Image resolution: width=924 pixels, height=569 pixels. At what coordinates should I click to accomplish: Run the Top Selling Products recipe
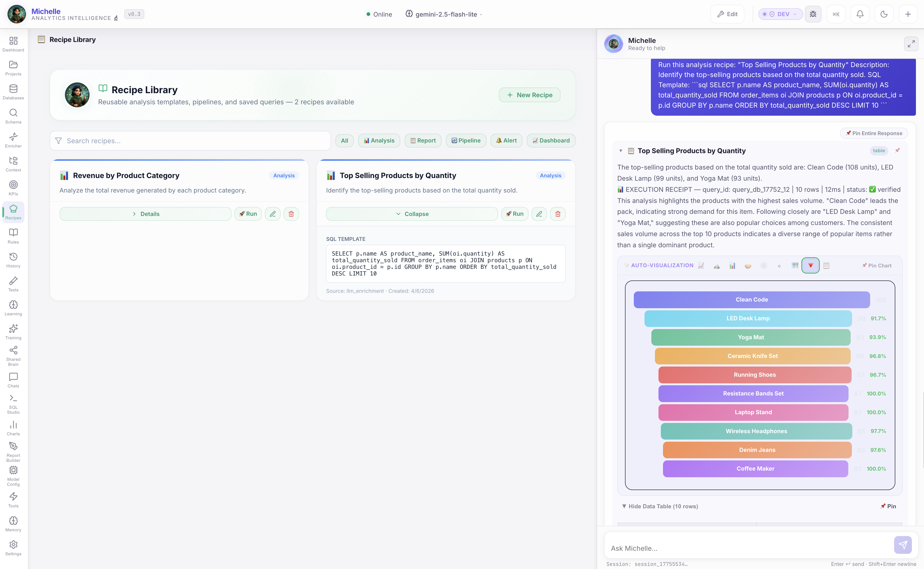tap(515, 213)
